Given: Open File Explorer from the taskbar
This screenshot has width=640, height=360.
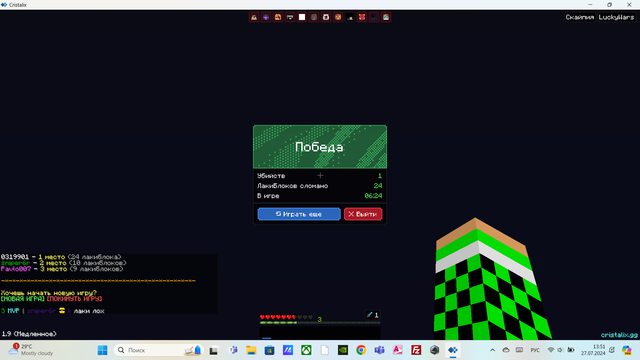Looking at the screenshot, I should pos(251,350).
